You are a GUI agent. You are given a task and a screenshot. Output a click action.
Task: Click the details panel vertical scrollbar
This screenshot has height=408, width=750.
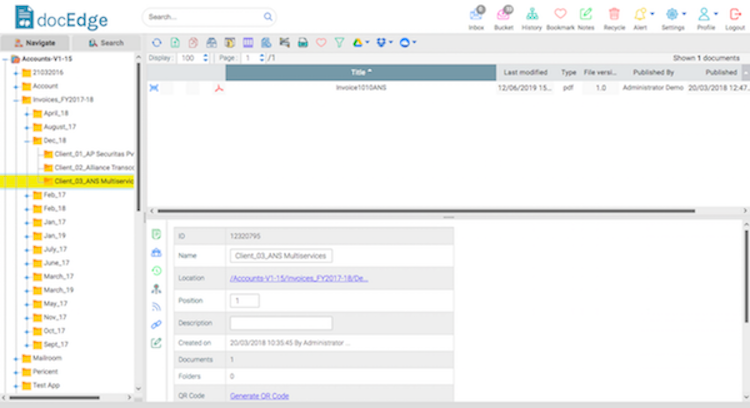pos(746,275)
